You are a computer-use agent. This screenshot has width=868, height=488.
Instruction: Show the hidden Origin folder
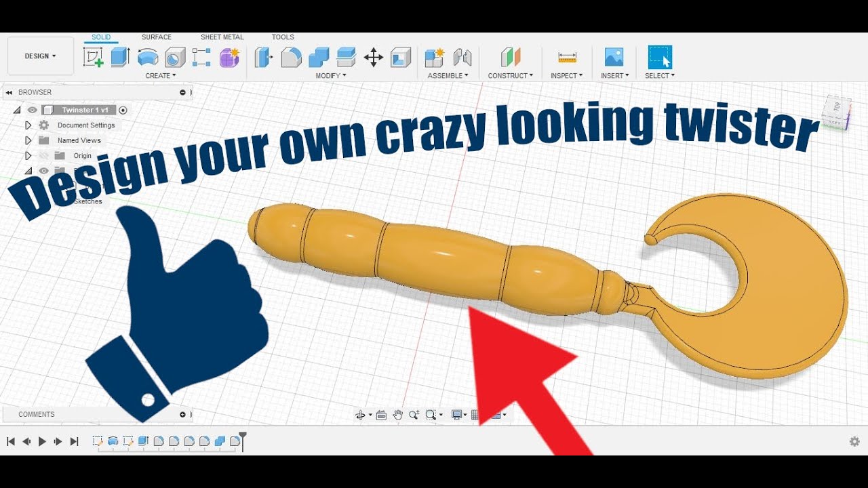pos(44,155)
